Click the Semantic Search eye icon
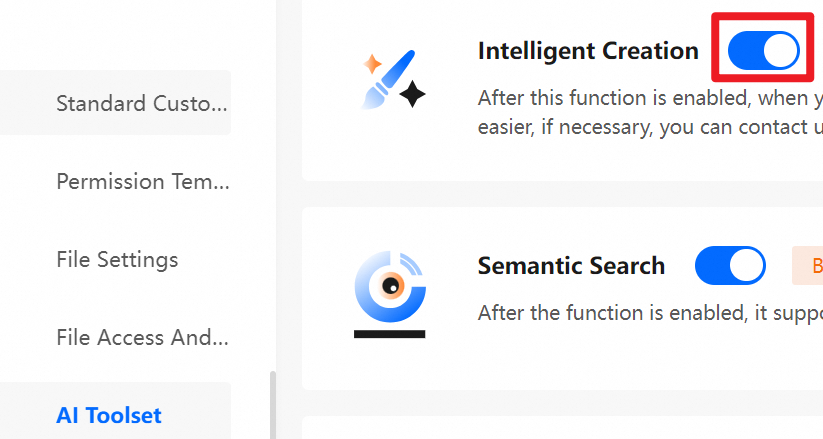 pyautogui.click(x=389, y=286)
